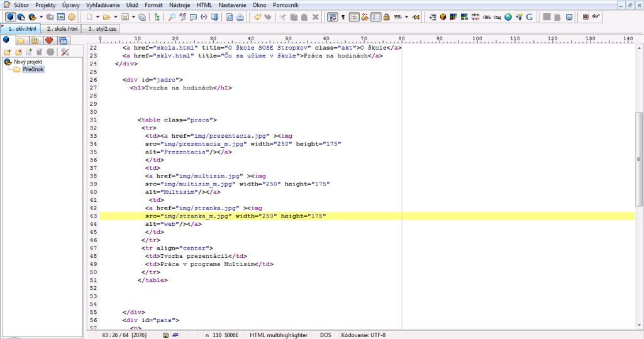
Task: Toggle the first sidebar panel button in toolbar
Action: click(11, 17)
